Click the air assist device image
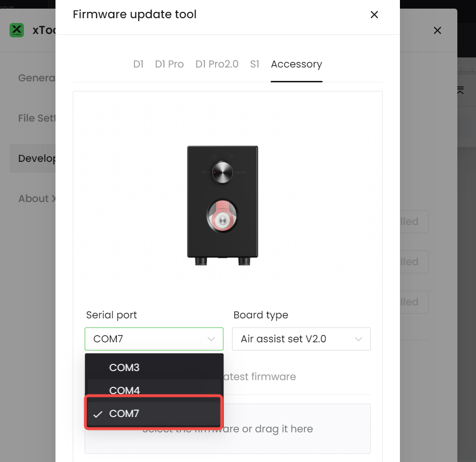476x462 pixels. coord(222,206)
